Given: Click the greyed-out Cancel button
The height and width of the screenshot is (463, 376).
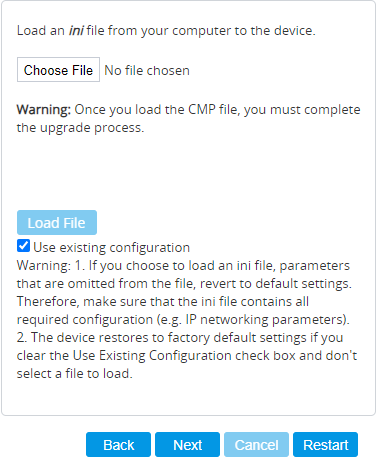Looking at the screenshot, I should point(256,445).
